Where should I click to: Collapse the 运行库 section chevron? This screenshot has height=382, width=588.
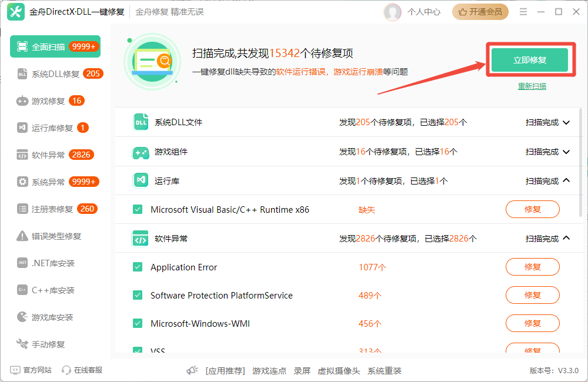(x=566, y=180)
